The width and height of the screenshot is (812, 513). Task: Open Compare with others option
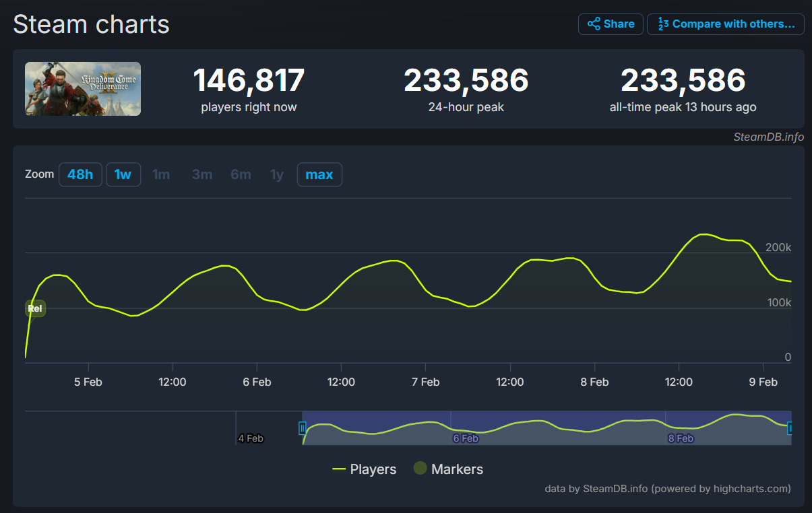[726, 24]
